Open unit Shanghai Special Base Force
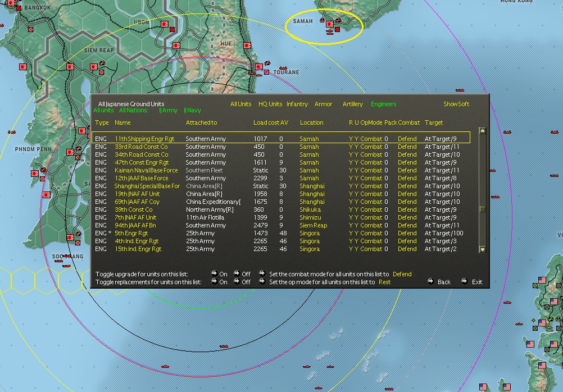The height and width of the screenshot is (392, 563). [x=147, y=186]
